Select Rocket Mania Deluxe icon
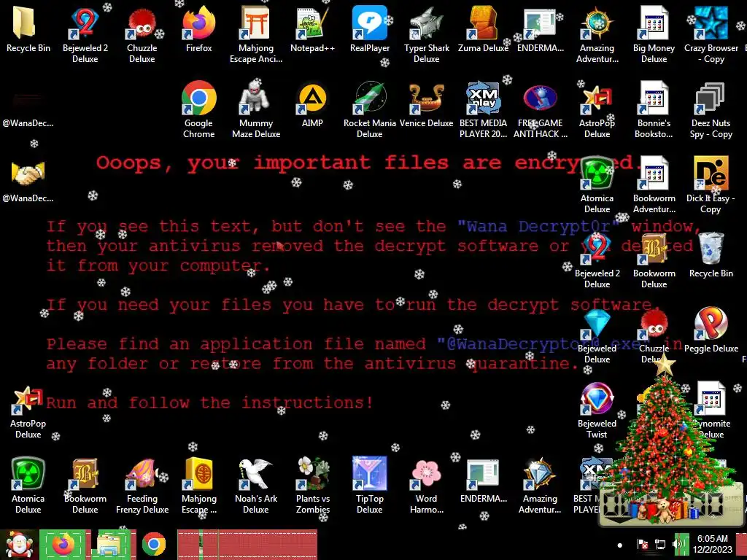Image resolution: width=747 pixels, height=560 pixels. [370, 109]
